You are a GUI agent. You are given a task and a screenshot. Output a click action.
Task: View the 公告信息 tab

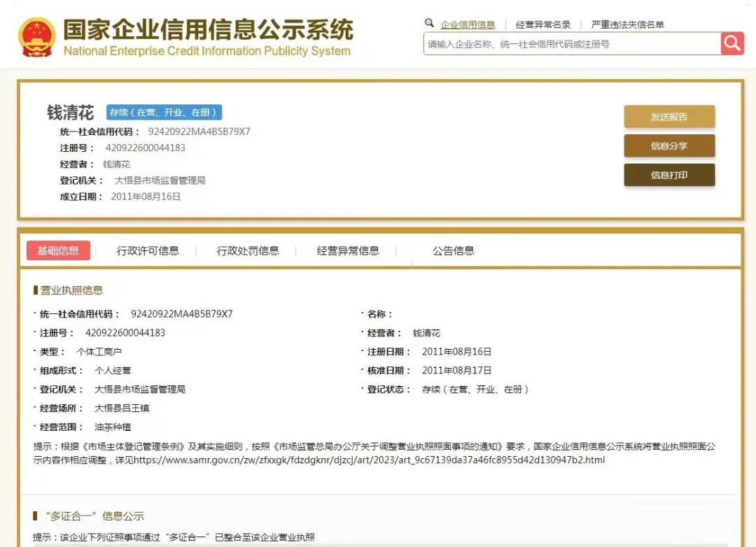[453, 250]
